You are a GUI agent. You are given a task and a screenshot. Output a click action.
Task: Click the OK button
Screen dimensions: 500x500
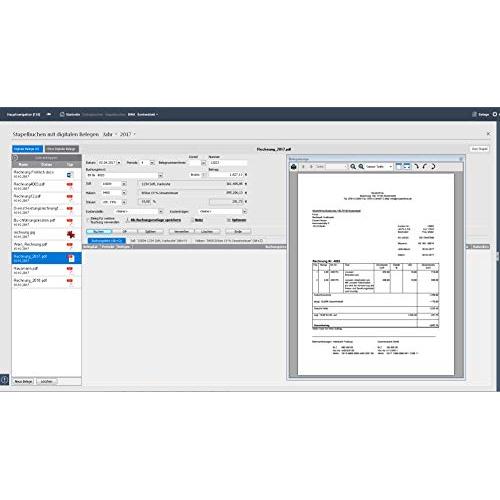pos(125,231)
